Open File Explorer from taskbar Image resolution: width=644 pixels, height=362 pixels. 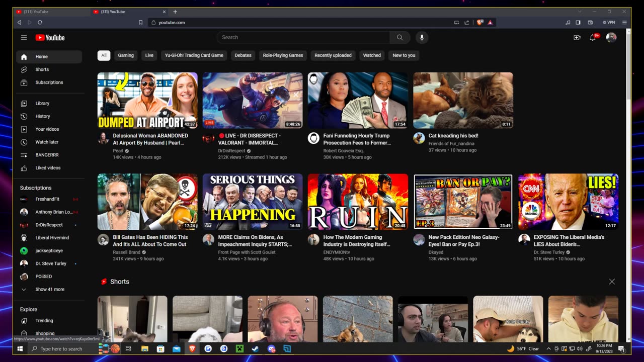(144, 348)
